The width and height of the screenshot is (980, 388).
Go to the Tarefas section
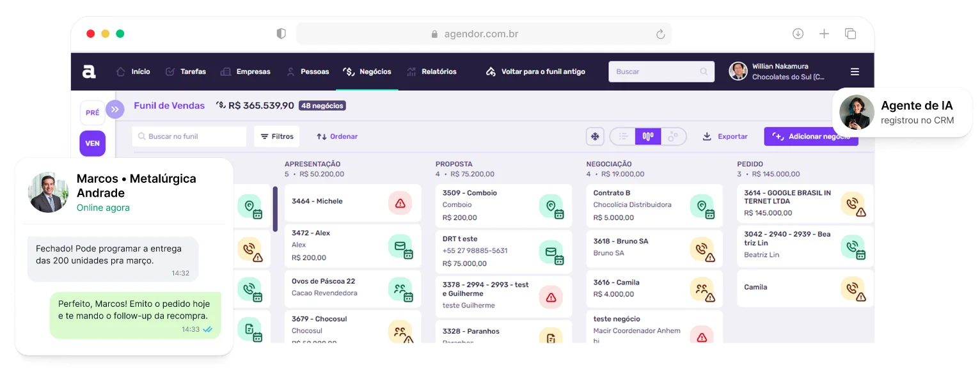186,72
